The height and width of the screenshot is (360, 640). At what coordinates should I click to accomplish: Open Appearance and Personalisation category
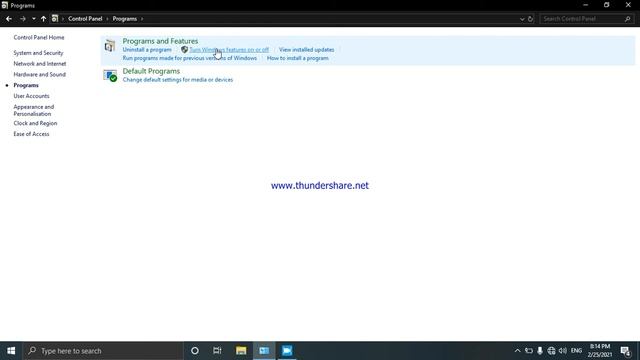pos(33,110)
